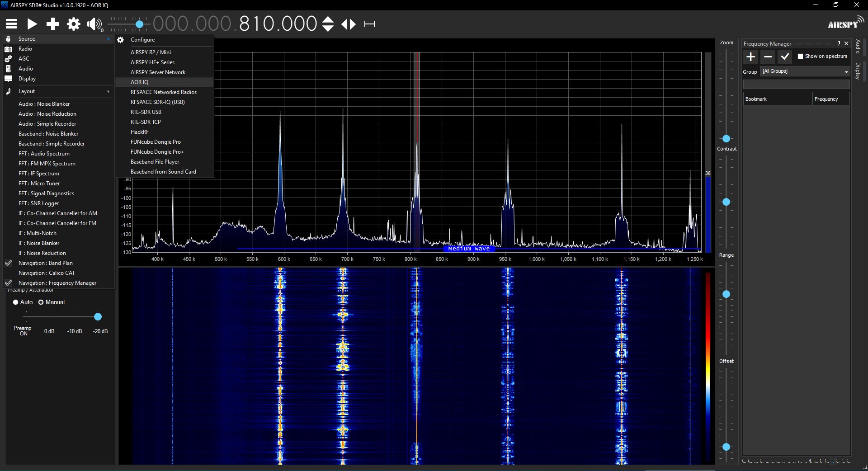868x471 pixels.
Task: Expand the Source submenu arrow
Action: 108,39
